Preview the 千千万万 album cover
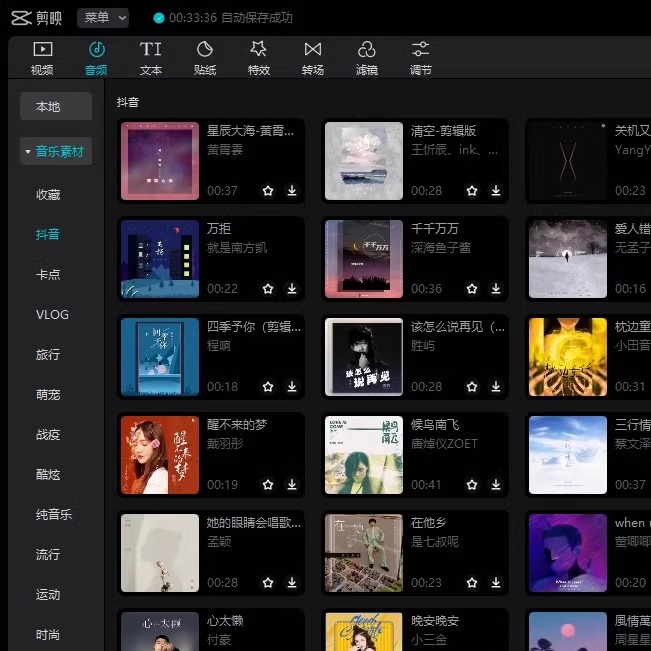651x651 pixels. click(x=364, y=259)
